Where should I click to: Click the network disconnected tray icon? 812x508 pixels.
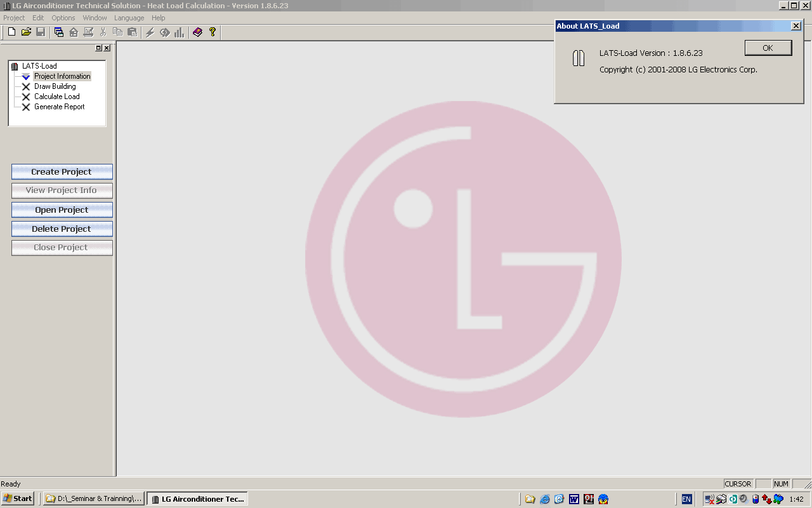(x=710, y=499)
